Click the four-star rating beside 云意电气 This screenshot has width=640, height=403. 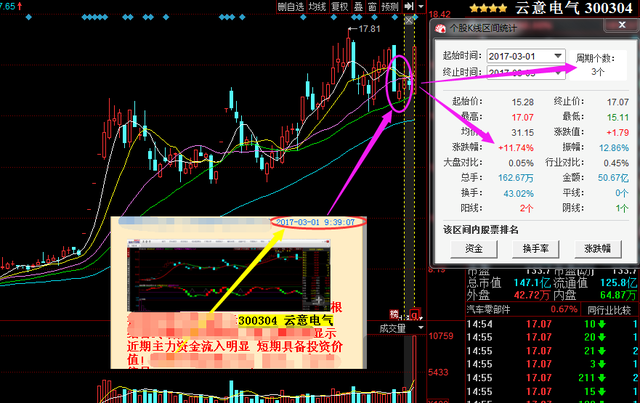488,8
